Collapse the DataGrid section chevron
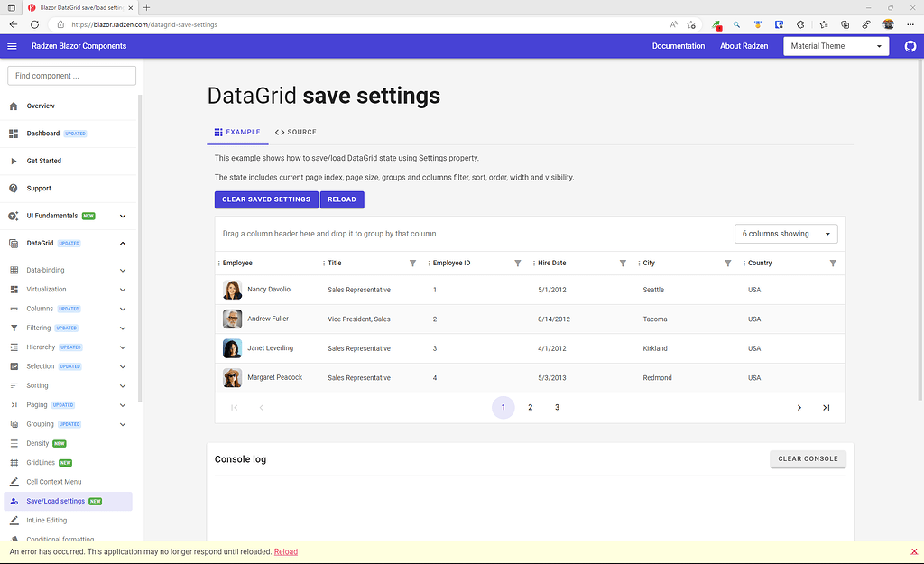This screenshot has height=564, width=924. pyautogui.click(x=123, y=243)
